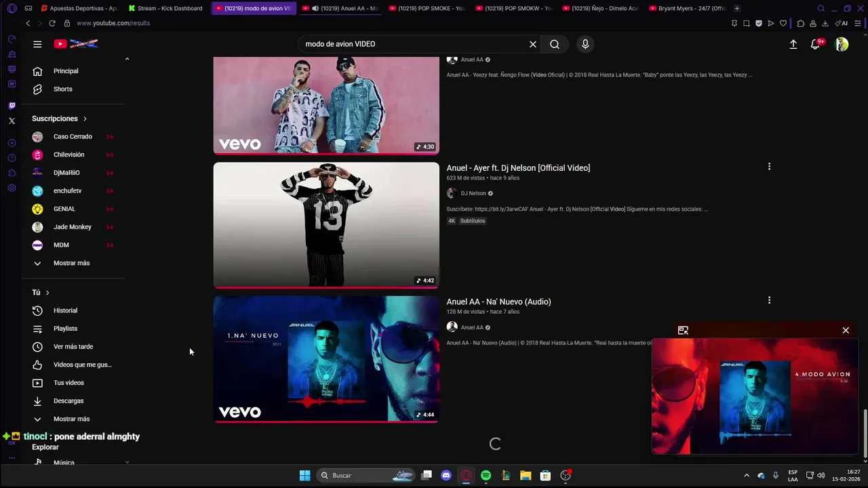Viewport: 868px width, 488px height.
Task: Open Spotify from the taskbar
Action: click(x=486, y=476)
